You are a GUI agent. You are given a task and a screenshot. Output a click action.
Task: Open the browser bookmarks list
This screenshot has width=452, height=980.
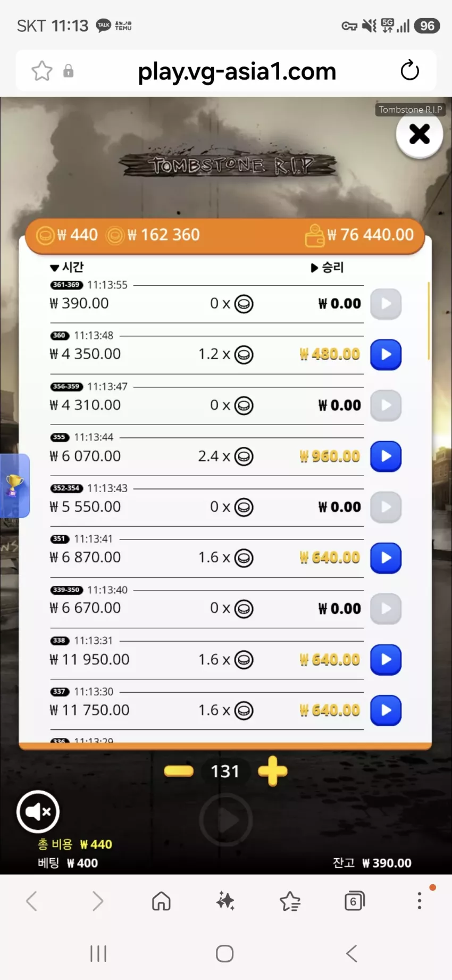[290, 901]
